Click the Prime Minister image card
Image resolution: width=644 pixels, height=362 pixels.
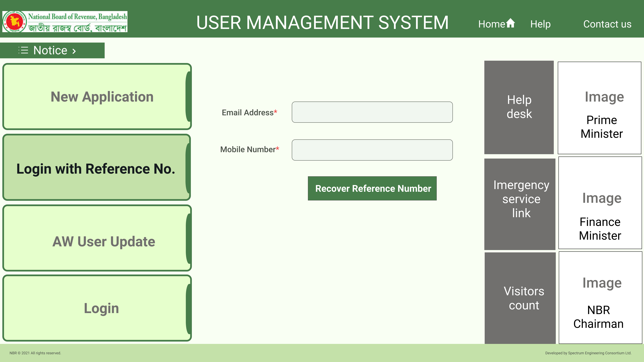click(600, 108)
